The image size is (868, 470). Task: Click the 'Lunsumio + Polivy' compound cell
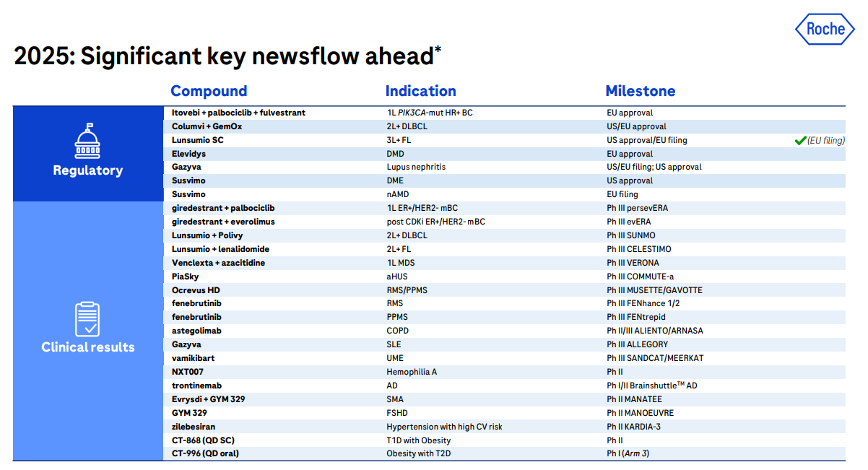point(207,235)
